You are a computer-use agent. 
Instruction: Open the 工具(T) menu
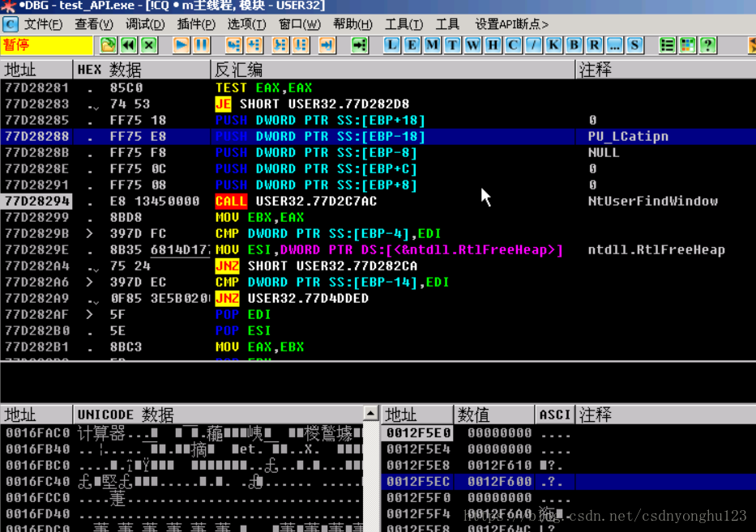404,24
